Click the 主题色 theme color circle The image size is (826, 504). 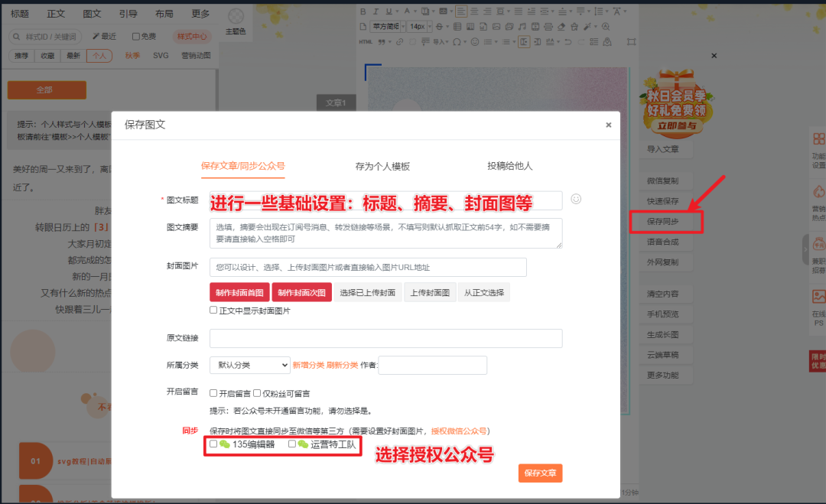pyautogui.click(x=236, y=16)
